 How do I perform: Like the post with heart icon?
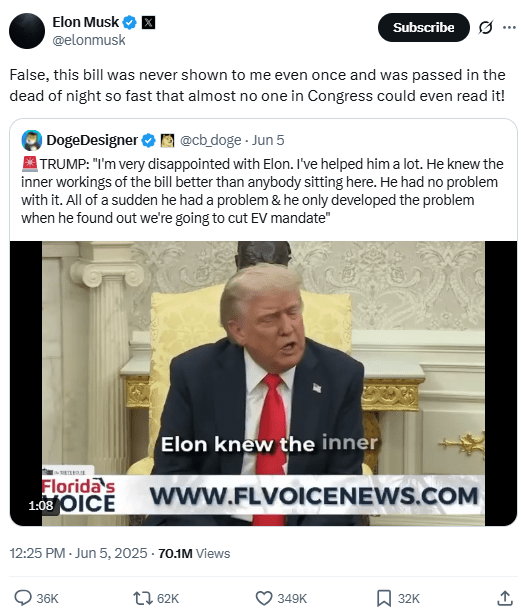click(x=264, y=599)
